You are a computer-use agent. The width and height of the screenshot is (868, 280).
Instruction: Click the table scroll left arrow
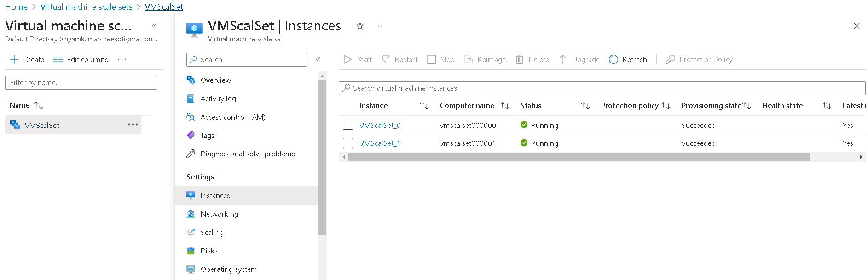pos(343,157)
